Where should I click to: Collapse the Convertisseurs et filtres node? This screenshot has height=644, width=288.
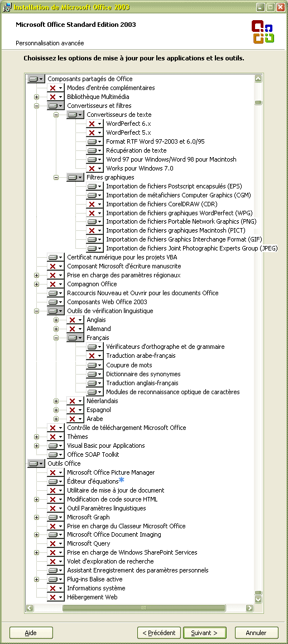point(36,106)
